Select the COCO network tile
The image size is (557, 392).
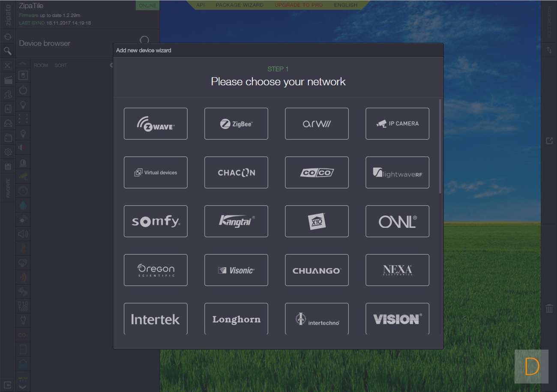tap(317, 172)
